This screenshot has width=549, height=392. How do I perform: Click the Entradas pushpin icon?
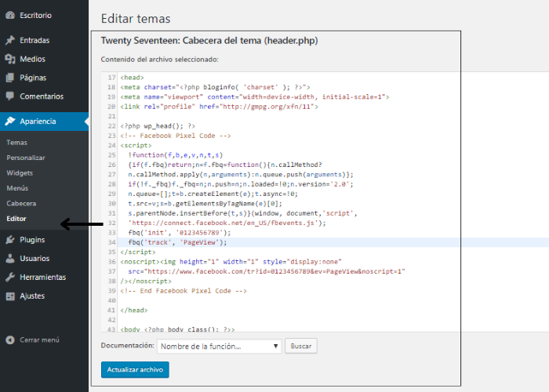9,40
